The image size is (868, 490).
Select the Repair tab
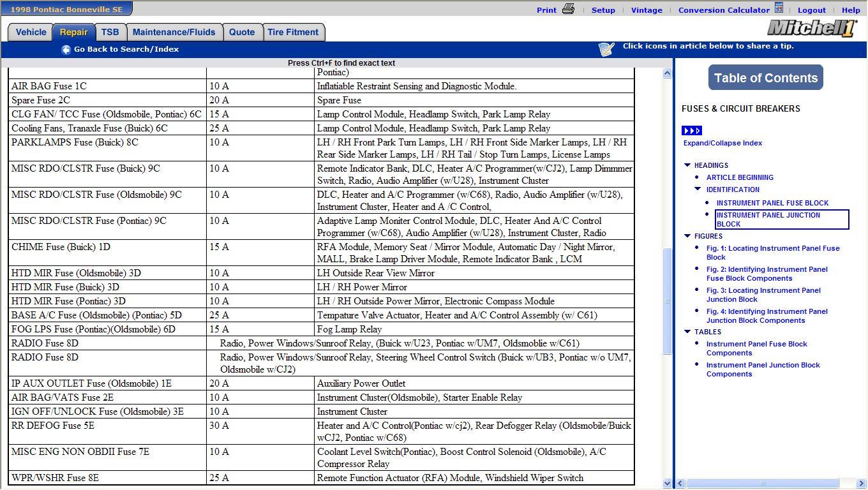point(74,32)
